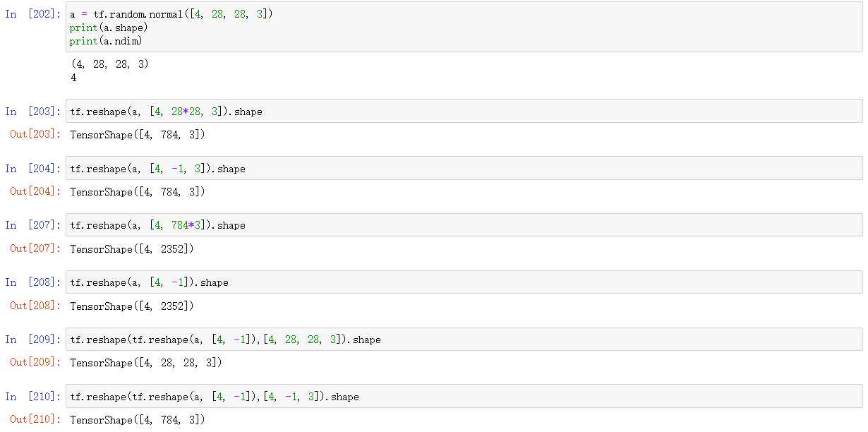
Task: Click the print(a.shape) line
Action: click(109, 28)
